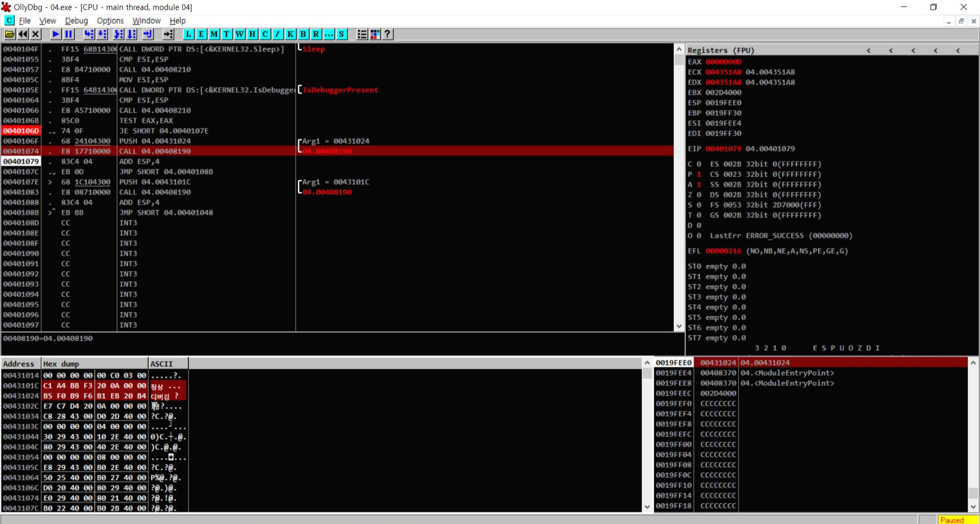Trace over with the toolbar icon
980x524 pixels.
coord(132,34)
